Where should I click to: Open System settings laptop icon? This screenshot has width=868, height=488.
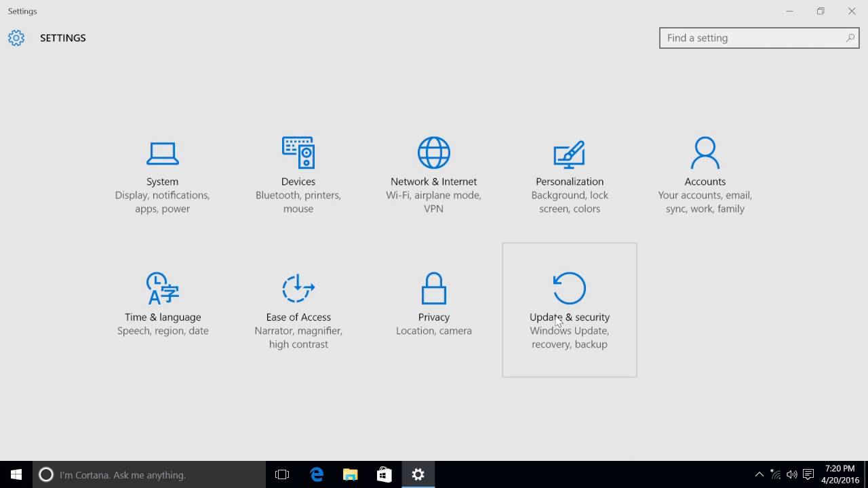tap(163, 153)
